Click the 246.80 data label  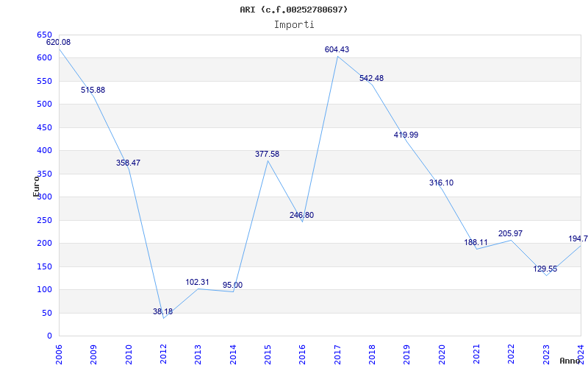(302, 215)
